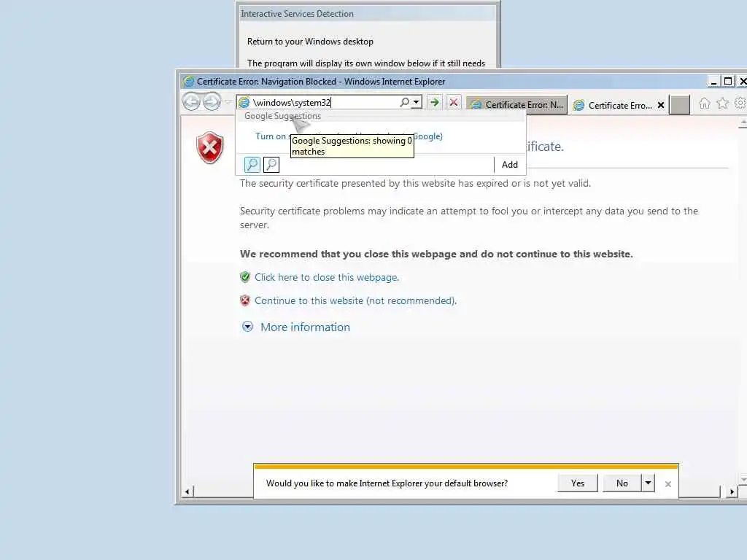
Task: Select the first search provider magnifier icon
Action: coord(252,164)
